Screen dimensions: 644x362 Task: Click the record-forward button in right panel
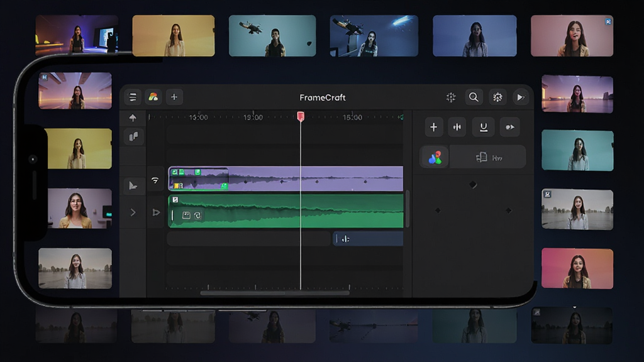click(x=509, y=127)
